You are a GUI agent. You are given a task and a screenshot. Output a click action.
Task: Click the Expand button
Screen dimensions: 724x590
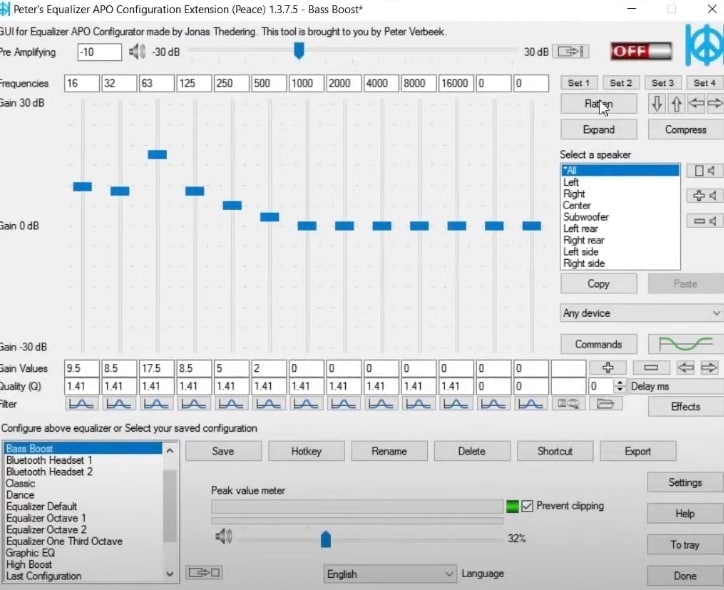tap(598, 130)
